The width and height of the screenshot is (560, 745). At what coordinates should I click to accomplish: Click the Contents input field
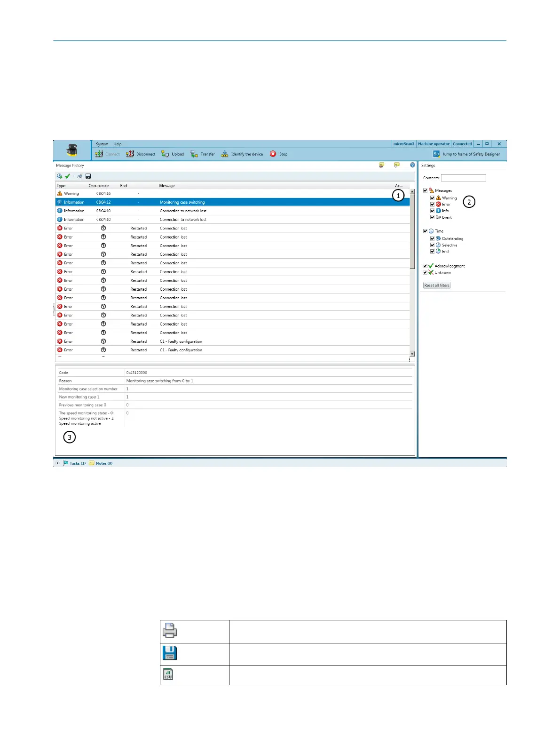point(464,178)
